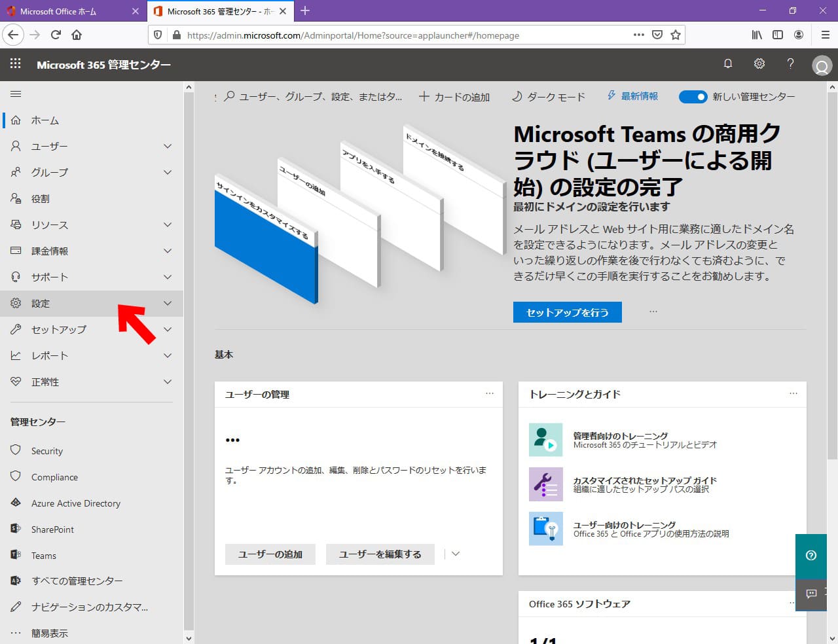
Task: Open the help question mark in header
Action: click(x=790, y=63)
